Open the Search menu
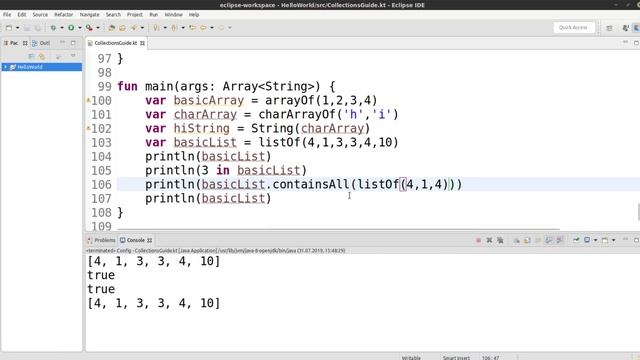This screenshot has height=360, width=640. coord(113,14)
